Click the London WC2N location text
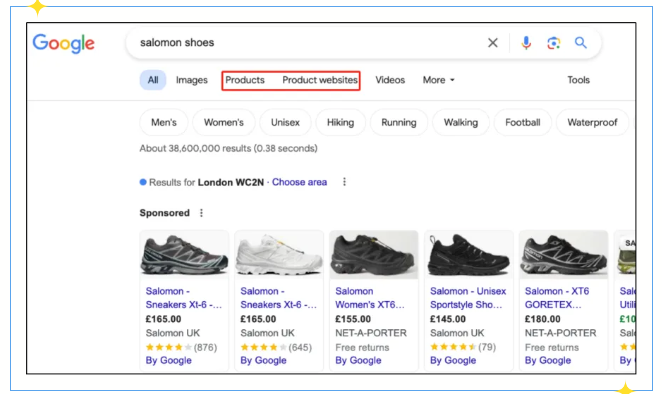The image size is (662, 394). tap(231, 182)
